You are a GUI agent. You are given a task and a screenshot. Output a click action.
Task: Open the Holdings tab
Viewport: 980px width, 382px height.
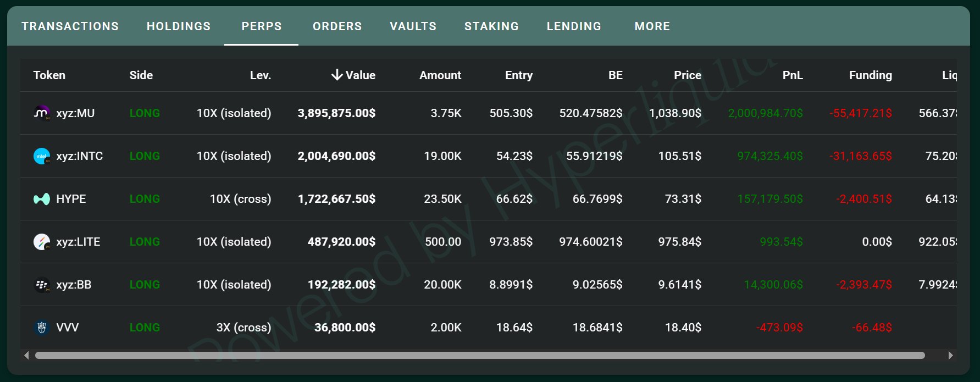pyautogui.click(x=179, y=26)
